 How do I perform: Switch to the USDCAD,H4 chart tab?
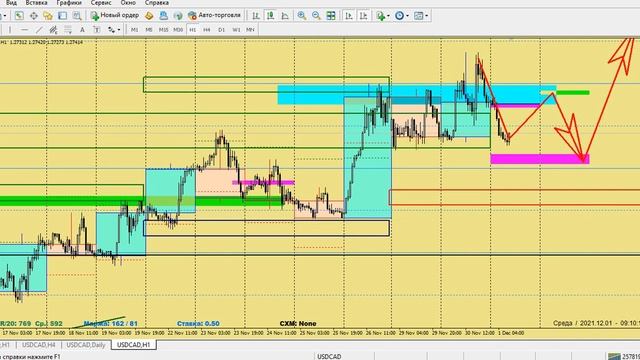point(39,345)
